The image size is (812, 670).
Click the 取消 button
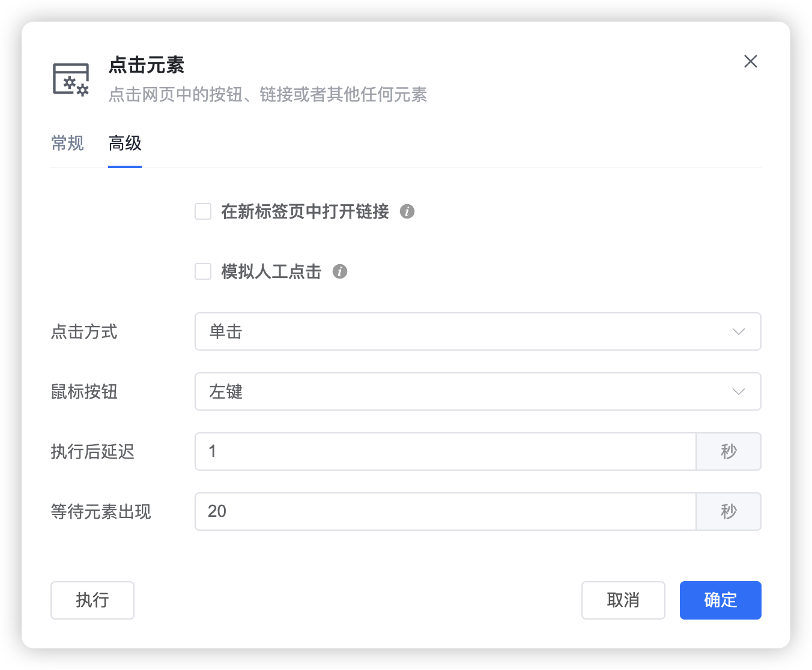623,600
